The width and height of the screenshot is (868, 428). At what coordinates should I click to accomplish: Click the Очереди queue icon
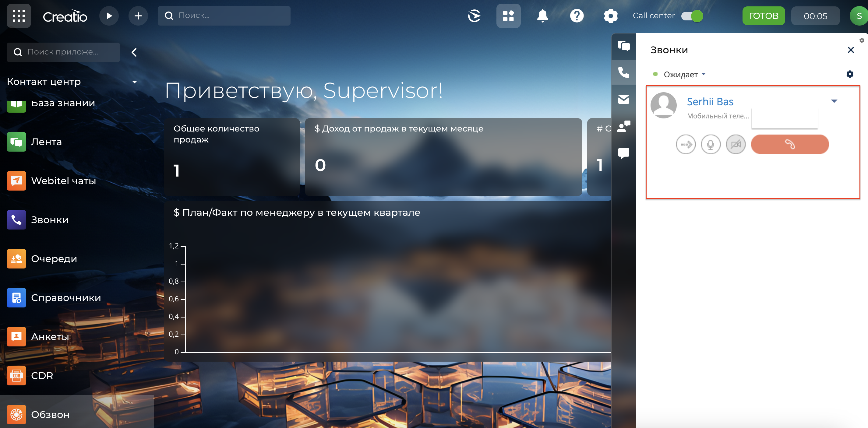16,259
